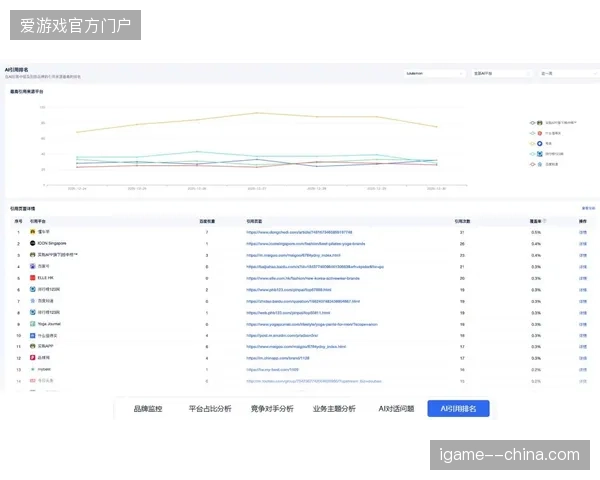Open the dongchedi.com article link
Viewport: 600px width, 480px height.
point(299,232)
